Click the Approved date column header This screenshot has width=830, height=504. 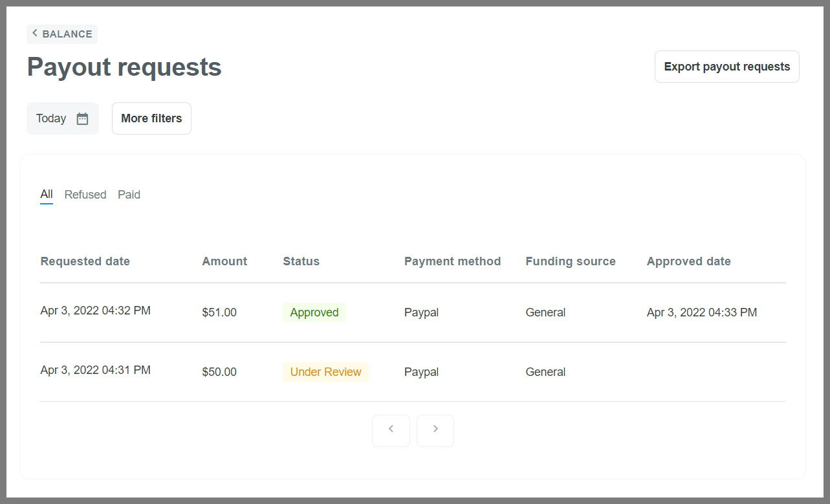click(688, 261)
